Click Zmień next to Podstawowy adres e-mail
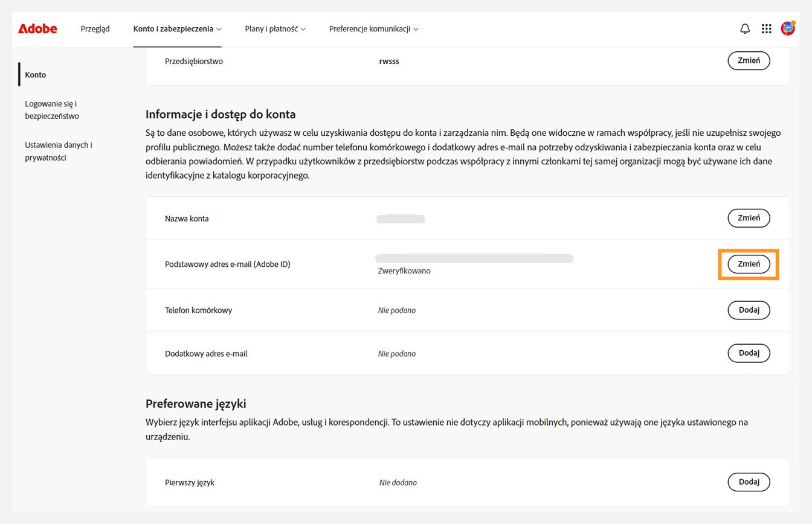 (x=749, y=264)
